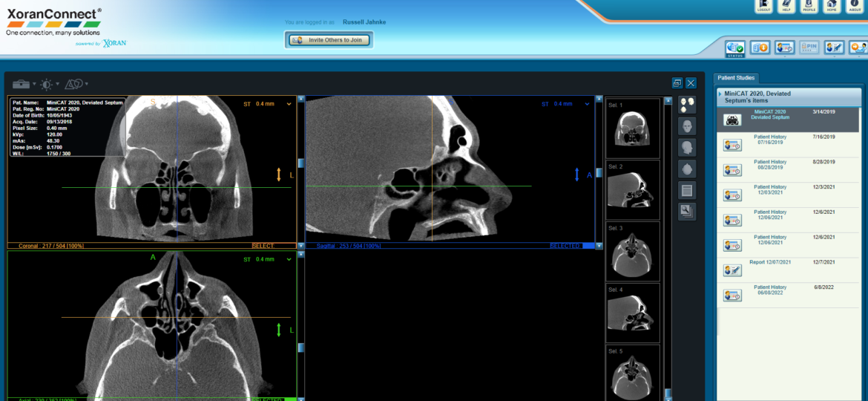Select the side profile head view icon
Image resolution: width=868 pixels, height=401 pixels.
(x=687, y=148)
